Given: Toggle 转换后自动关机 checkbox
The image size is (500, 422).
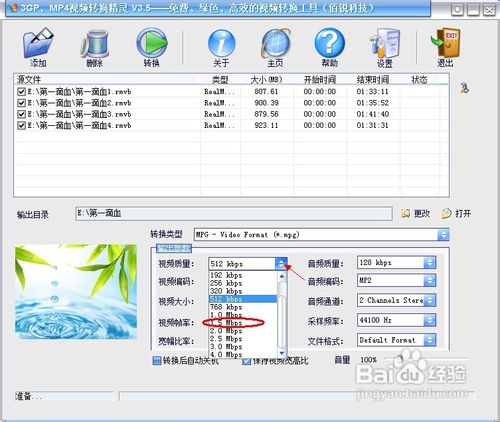Looking at the screenshot, I should [x=157, y=361].
